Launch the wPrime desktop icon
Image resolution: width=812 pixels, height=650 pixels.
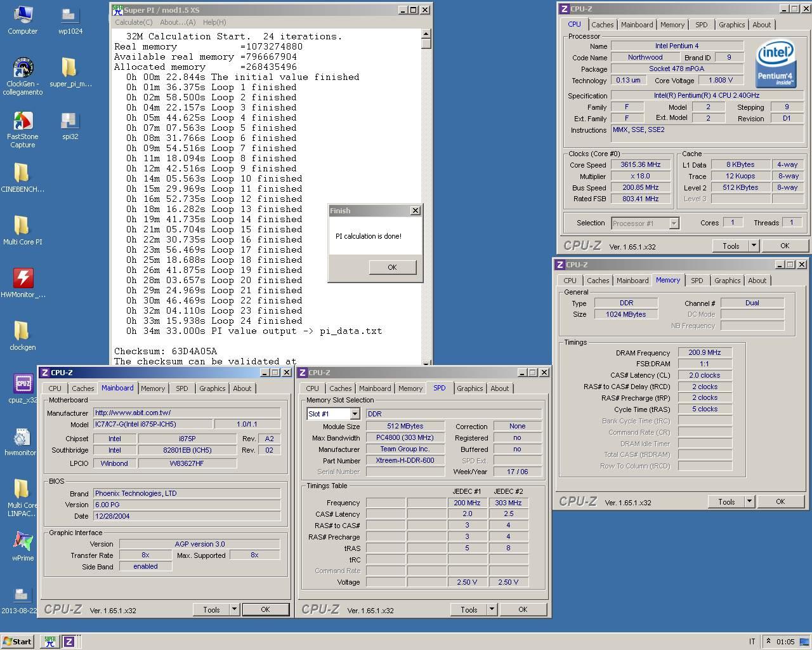[x=23, y=547]
